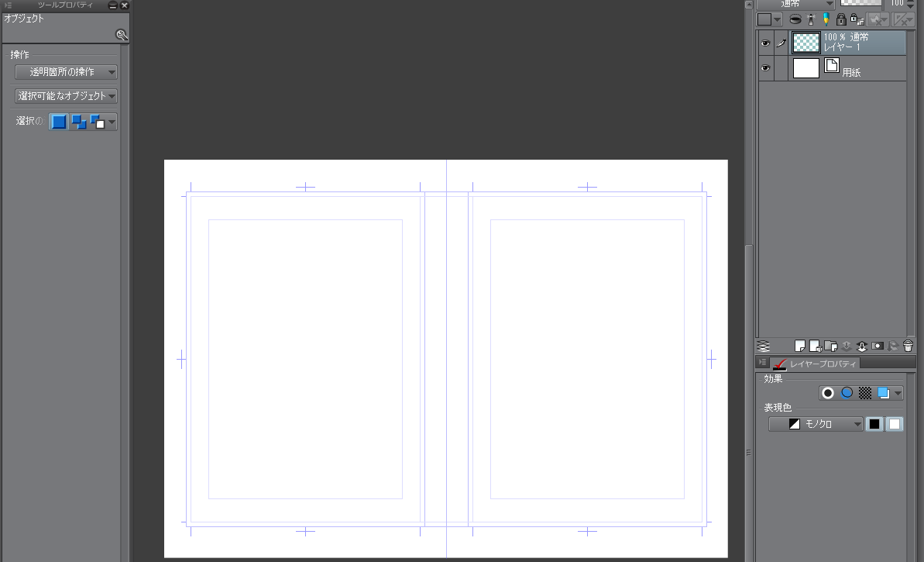Open the ツールプロパティ palette menu icon
The height and width of the screenshot is (562, 924).
(x=8, y=5)
